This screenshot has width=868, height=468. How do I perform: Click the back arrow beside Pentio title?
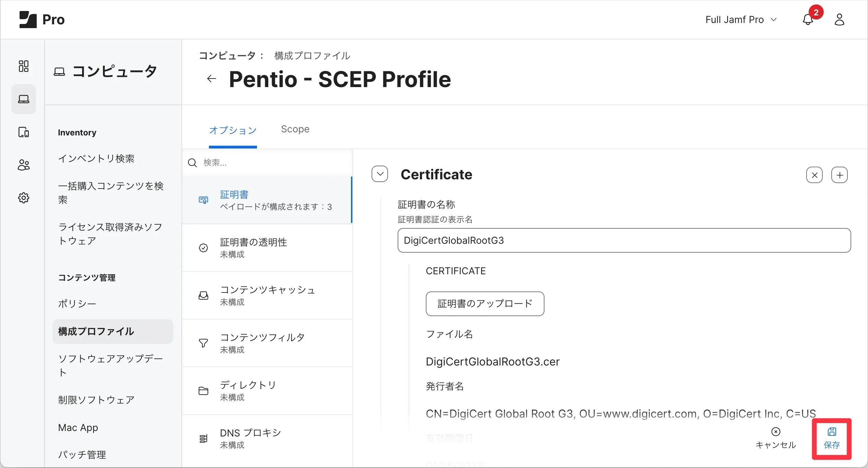coord(211,79)
